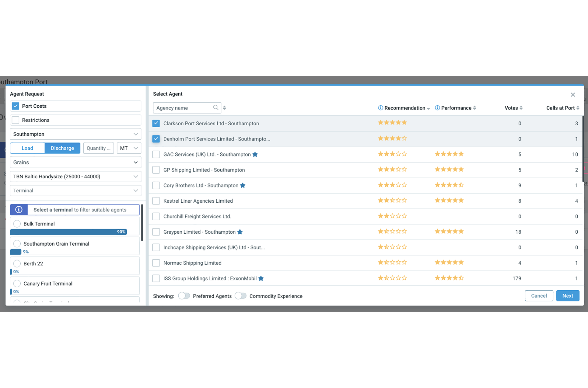Uncheck Denholm Port Services Limited agent
This screenshot has width=588, height=388.
(x=156, y=139)
